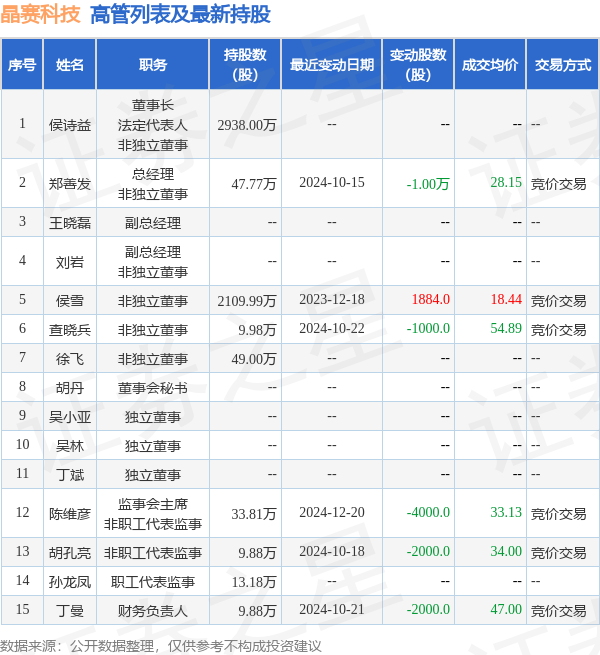This screenshot has width=600, height=655.
Task: Select the date 2023-12-18 cell
Action: [x=332, y=300]
